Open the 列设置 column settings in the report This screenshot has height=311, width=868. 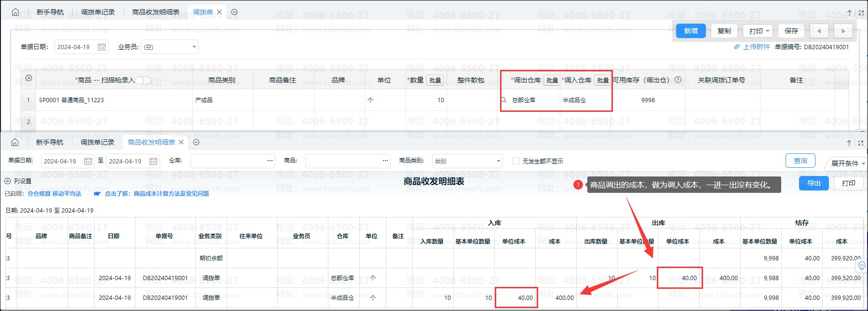(18, 181)
